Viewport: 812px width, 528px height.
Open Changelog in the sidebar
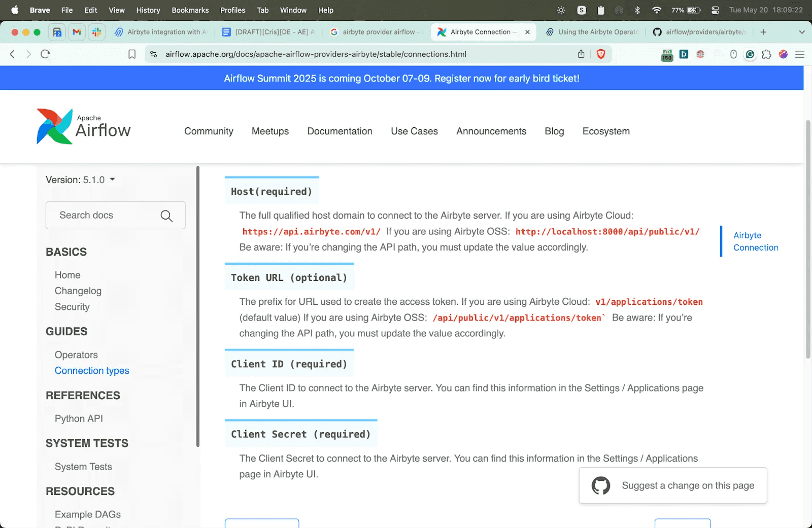coord(78,291)
